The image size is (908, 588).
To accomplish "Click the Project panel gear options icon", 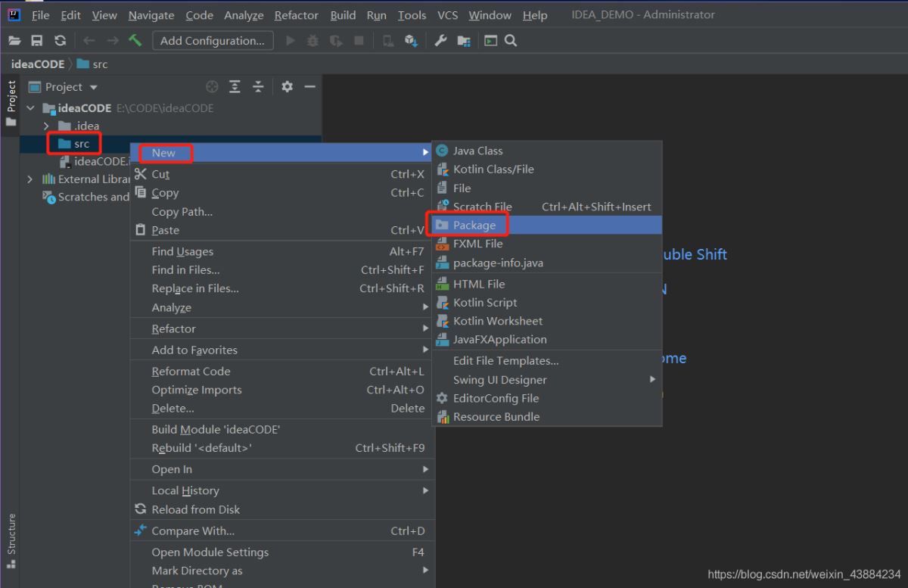I will 287,87.
